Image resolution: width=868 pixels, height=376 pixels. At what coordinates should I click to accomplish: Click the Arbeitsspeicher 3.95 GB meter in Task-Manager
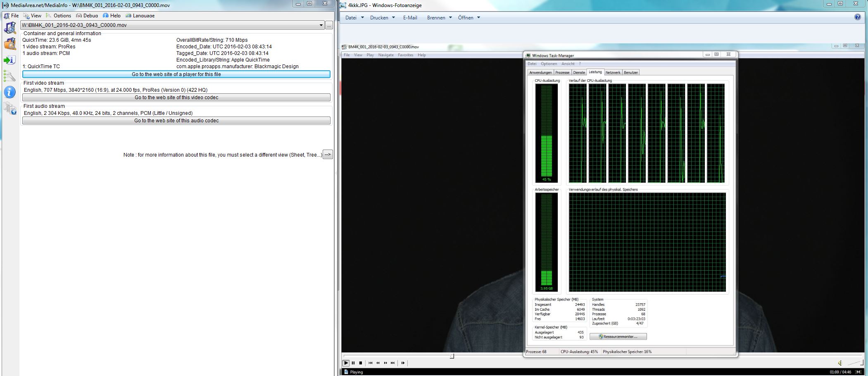(547, 242)
